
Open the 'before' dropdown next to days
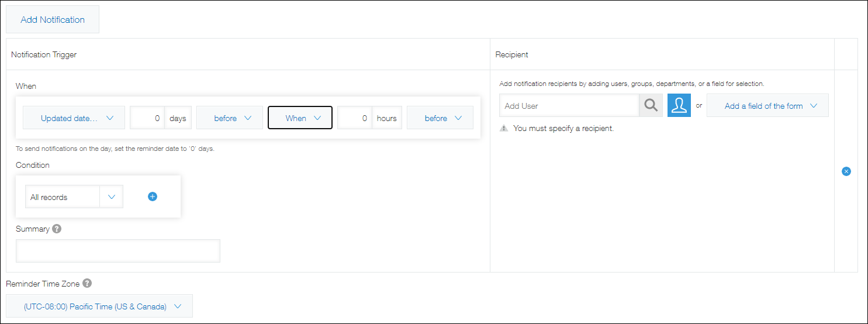pos(229,118)
